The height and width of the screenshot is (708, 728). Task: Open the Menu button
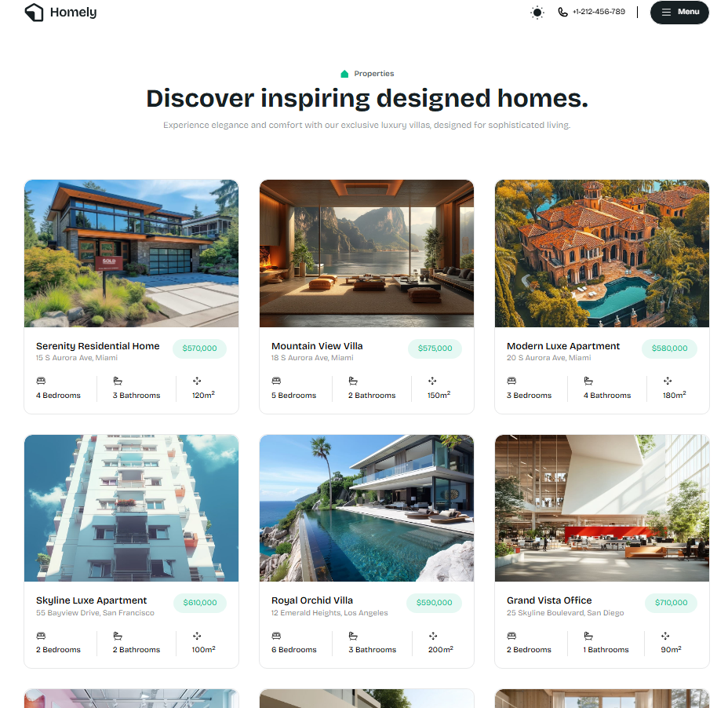(679, 13)
